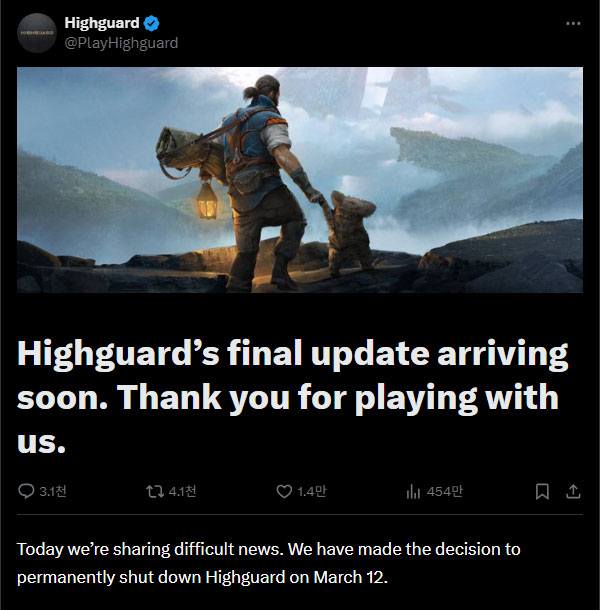Click the reply speech bubble icon
The height and width of the screenshot is (610, 600).
click(x=26, y=491)
